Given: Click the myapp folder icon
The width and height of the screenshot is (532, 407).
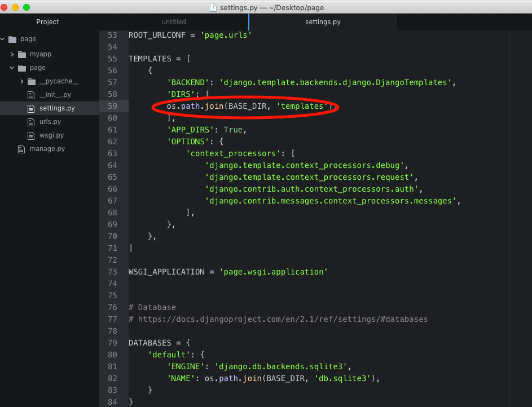Looking at the screenshot, I should point(22,54).
